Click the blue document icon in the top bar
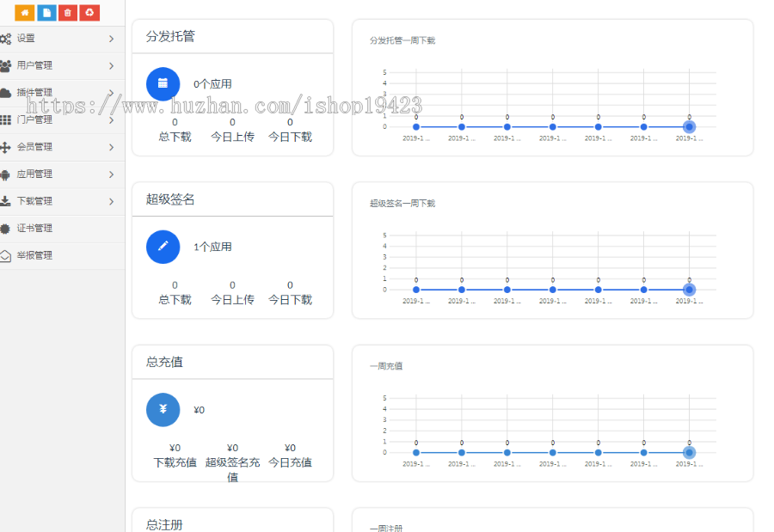Image resolution: width=774 pixels, height=532 pixels. pyautogui.click(x=46, y=13)
